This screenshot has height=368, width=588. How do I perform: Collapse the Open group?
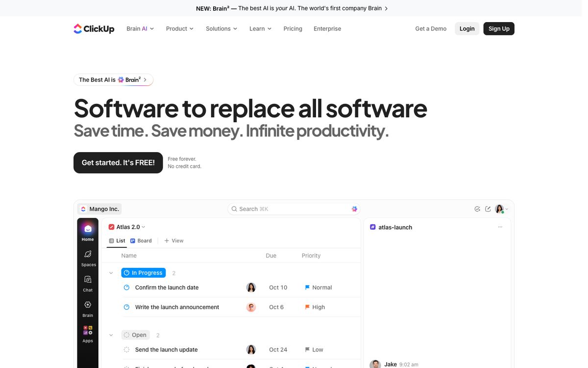tap(111, 335)
